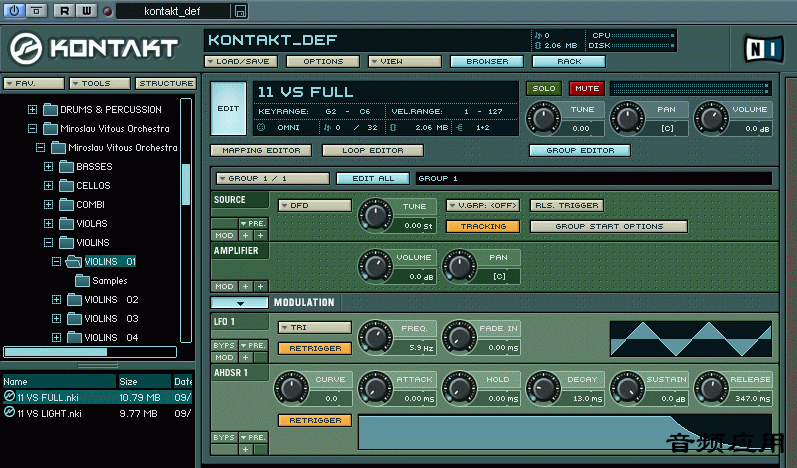Toggle the instrument MUTE button
The image size is (797, 468).
[x=587, y=88]
